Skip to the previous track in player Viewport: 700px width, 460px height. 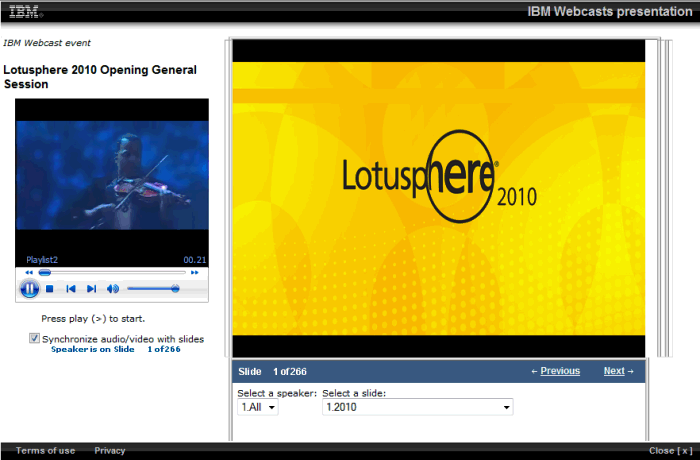71,289
